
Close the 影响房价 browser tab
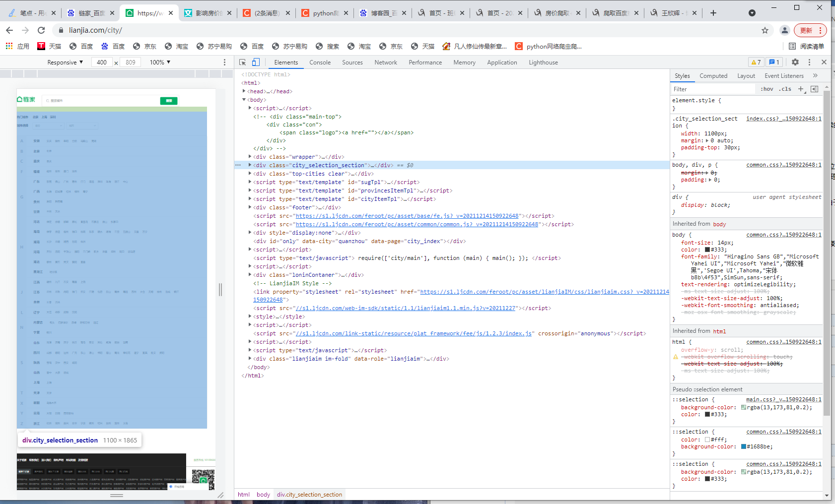(x=229, y=13)
